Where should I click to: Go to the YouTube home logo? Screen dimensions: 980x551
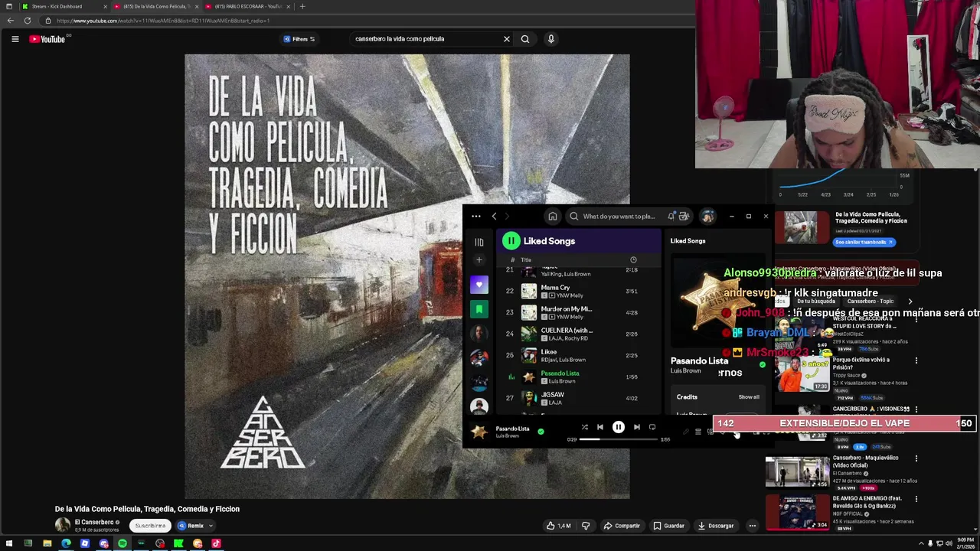[47, 39]
